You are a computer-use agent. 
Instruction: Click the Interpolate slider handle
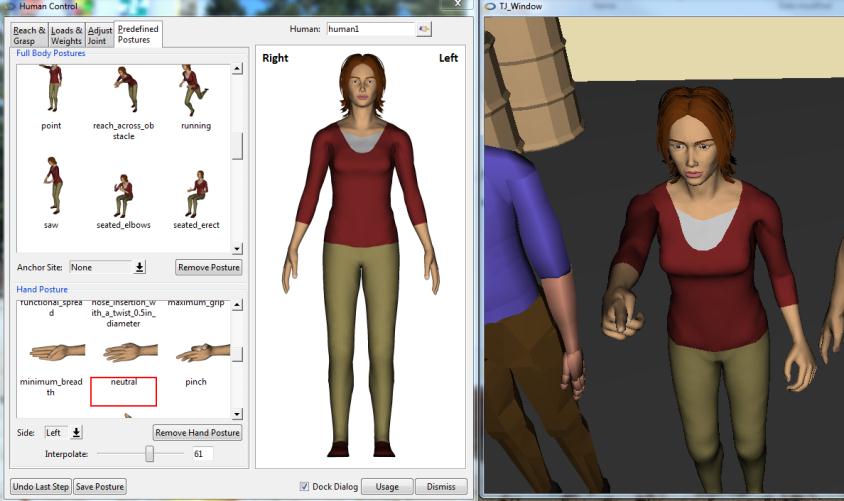point(150,453)
